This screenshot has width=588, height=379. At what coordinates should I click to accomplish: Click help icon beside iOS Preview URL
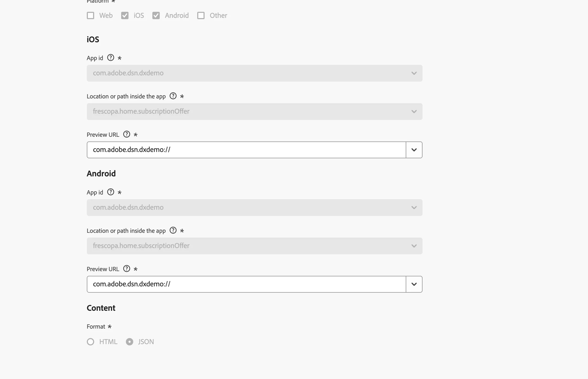coord(127,134)
